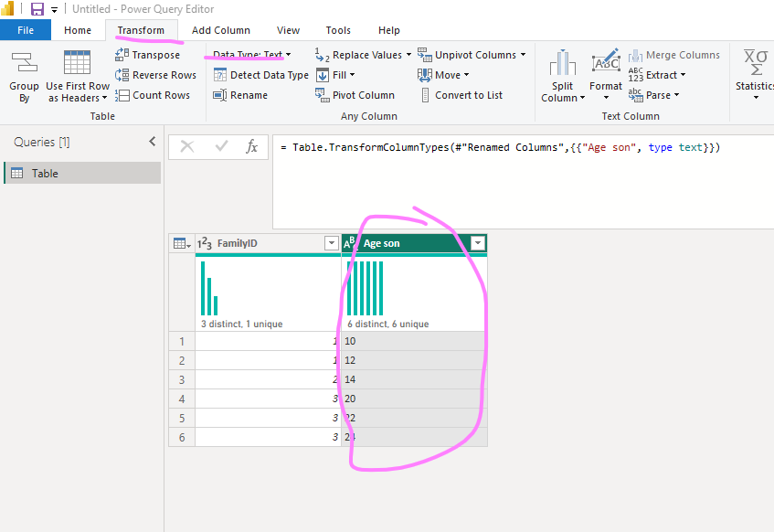Open the Age son column filter dropdown
774x532 pixels.
point(477,243)
